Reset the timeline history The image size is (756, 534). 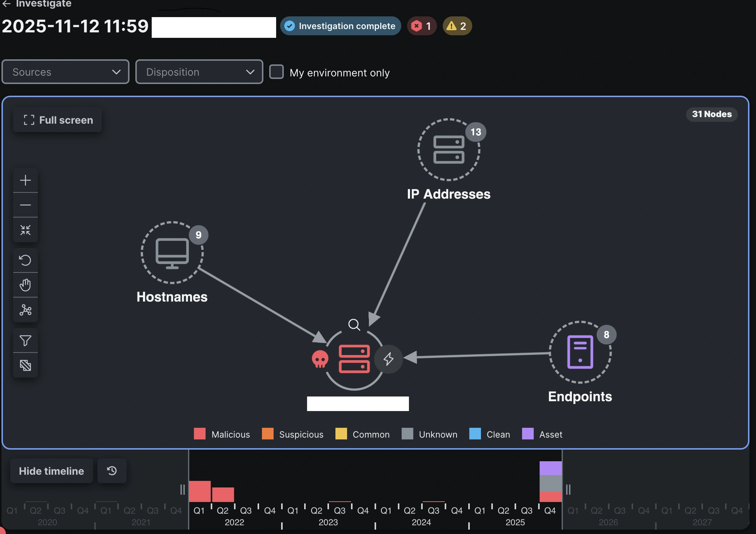point(112,470)
